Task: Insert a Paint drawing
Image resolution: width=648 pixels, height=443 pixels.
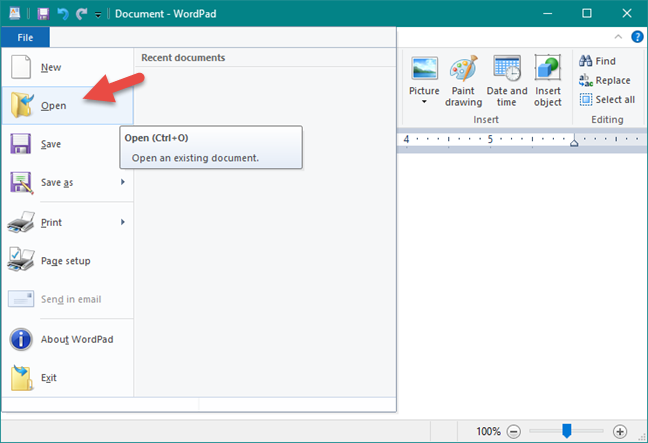Action: (463, 68)
